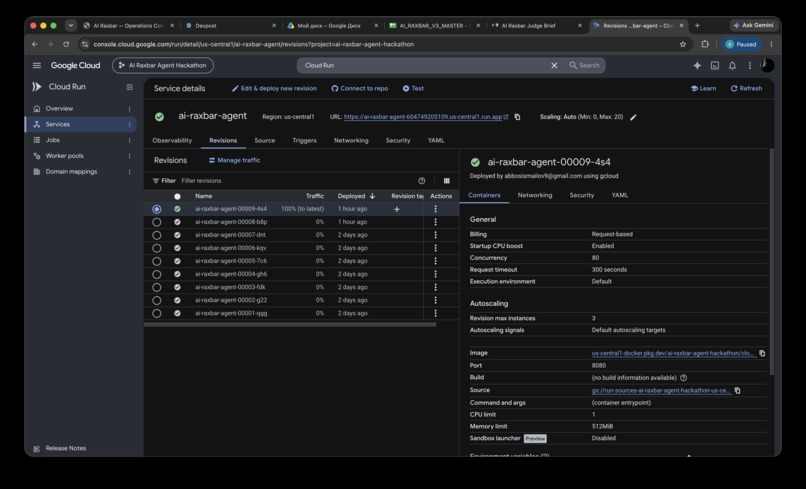
Task: Click the account avatar in header
Action: (767, 65)
